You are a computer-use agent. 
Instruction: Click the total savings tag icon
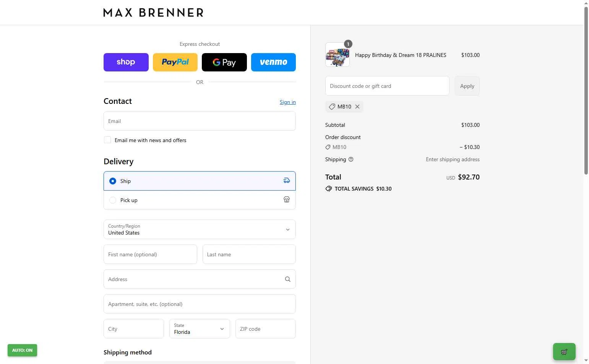(329, 189)
